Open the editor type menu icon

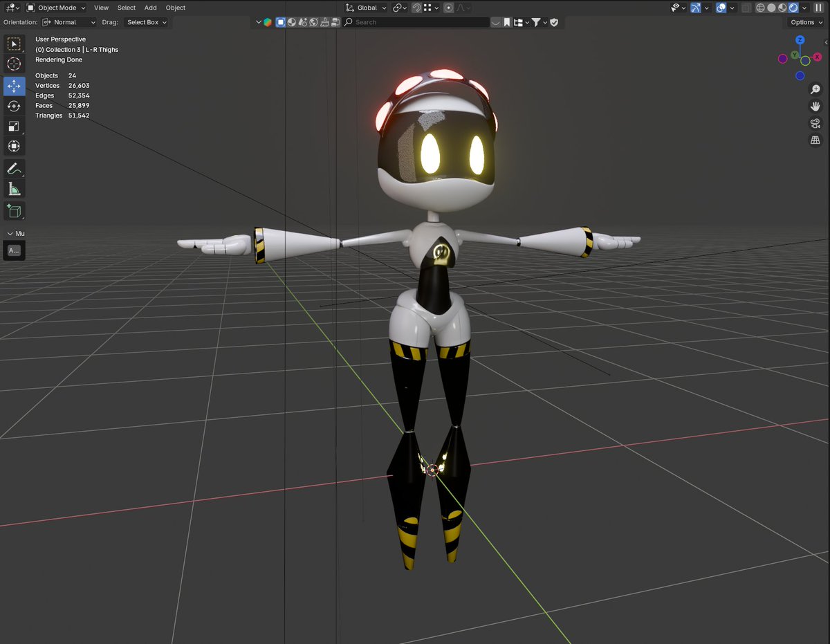pos(11,8)
